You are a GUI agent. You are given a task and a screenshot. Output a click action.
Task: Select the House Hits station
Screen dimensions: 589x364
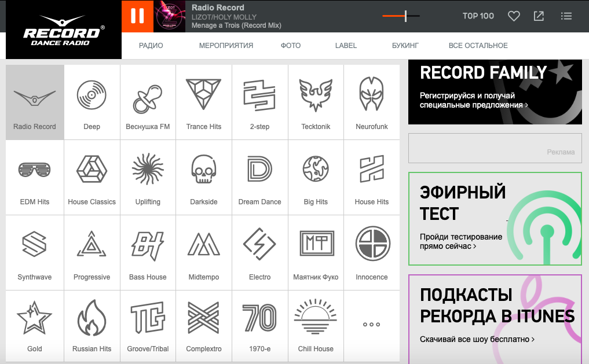[x=372, y=178]
